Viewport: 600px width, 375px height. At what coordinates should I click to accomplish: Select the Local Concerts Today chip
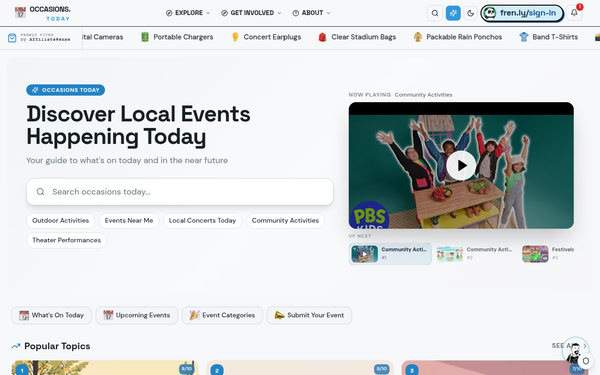(202, 221)
